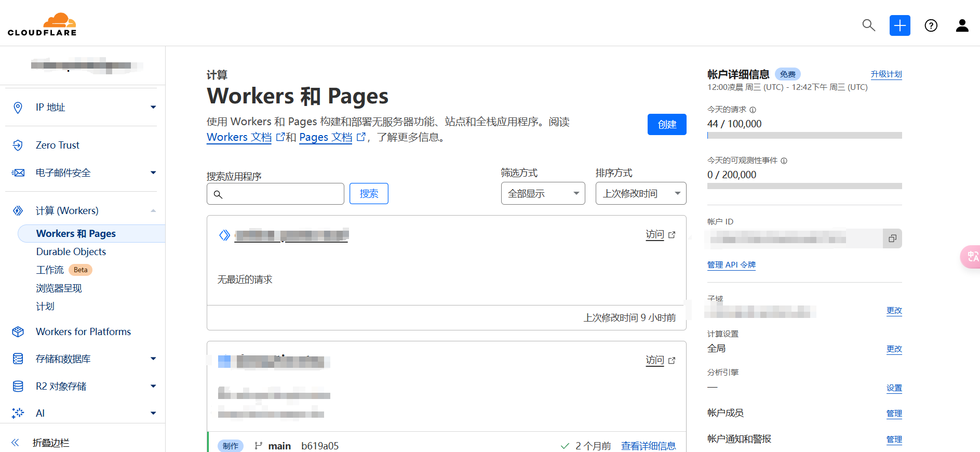Viewport: 980px width, 452px height.
Task: Expand the AI menu arrow
Action: (x=153, y=413)
